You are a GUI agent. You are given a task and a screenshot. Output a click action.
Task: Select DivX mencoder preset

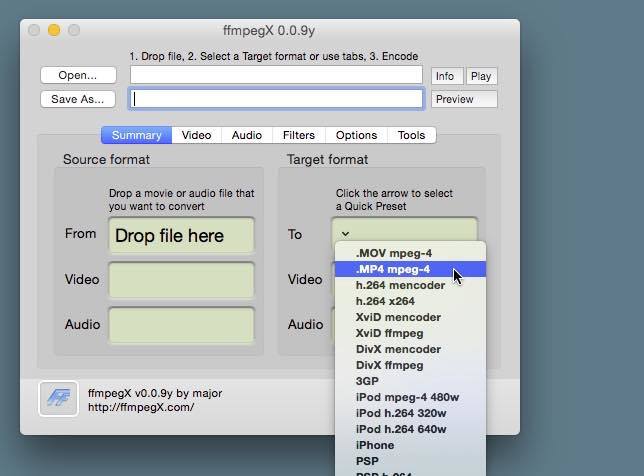tap(410, 350)
